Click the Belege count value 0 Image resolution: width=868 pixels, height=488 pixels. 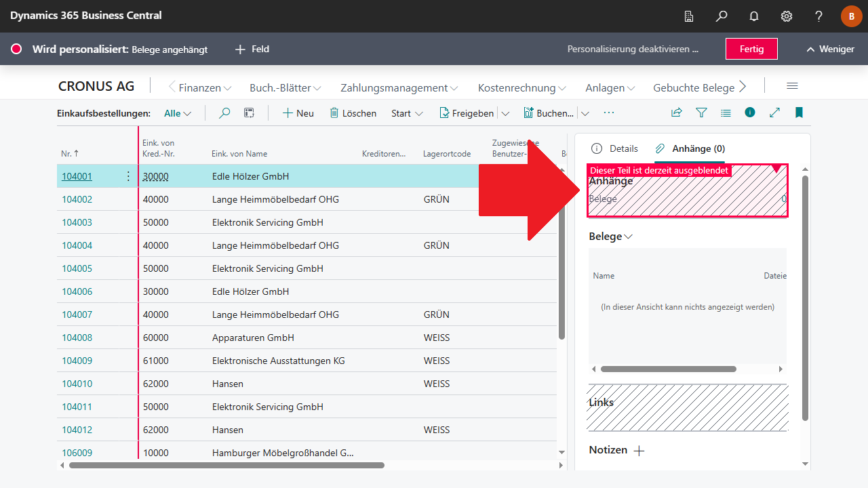point(783,199)
